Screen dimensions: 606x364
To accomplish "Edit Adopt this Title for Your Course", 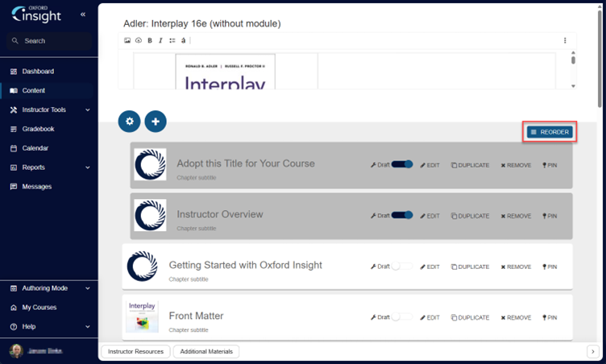I will 430,165.
